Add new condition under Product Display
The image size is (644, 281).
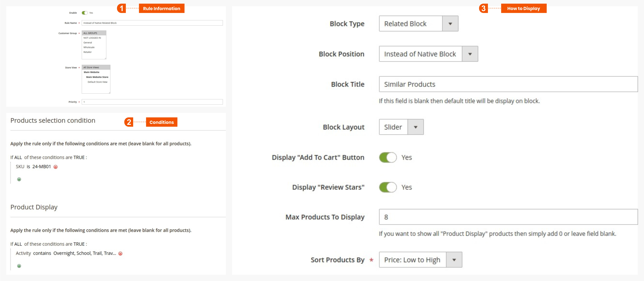coord(19,266)
